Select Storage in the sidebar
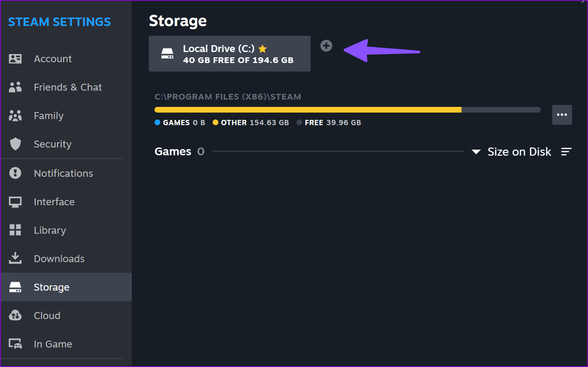This screenshot has width=588, height=367. tap(66, 287)
